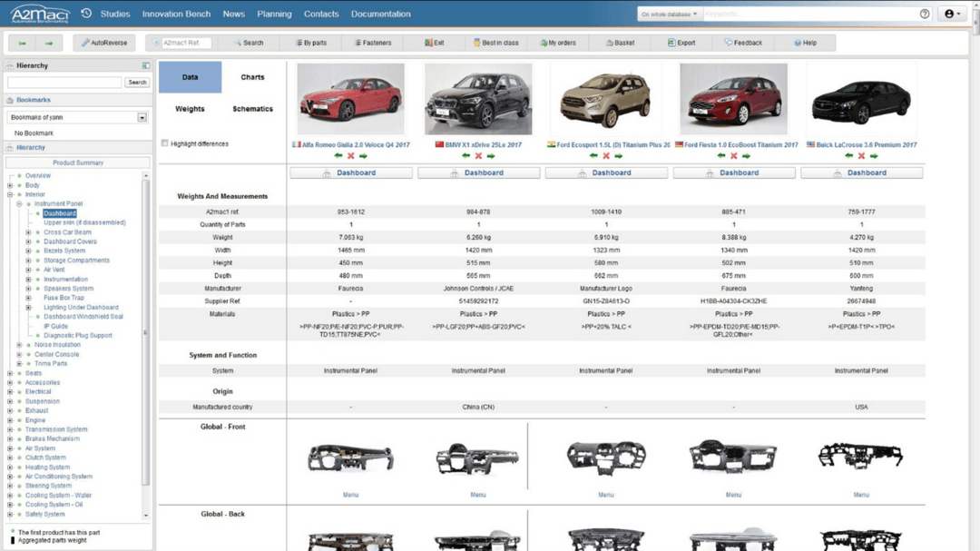Image resolution: width=980 pixels, height=551 pixels.
Task: Move Ford Ecosport column left
Action: click(593, 156)
